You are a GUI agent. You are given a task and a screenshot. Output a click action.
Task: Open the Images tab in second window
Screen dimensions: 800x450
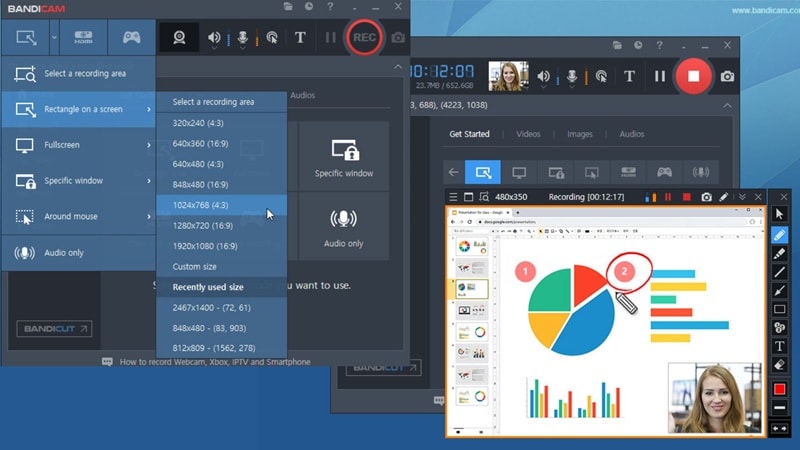580,134
